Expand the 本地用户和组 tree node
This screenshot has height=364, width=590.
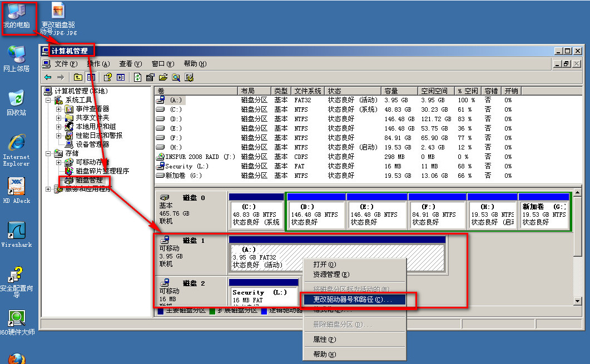[59, 127]
